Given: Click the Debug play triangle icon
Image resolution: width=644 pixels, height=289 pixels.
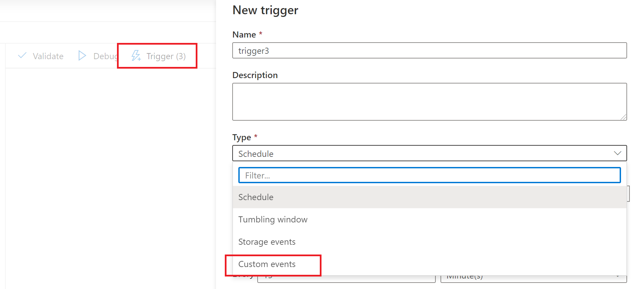Looking at the screenshot, I should pos(82,55).
